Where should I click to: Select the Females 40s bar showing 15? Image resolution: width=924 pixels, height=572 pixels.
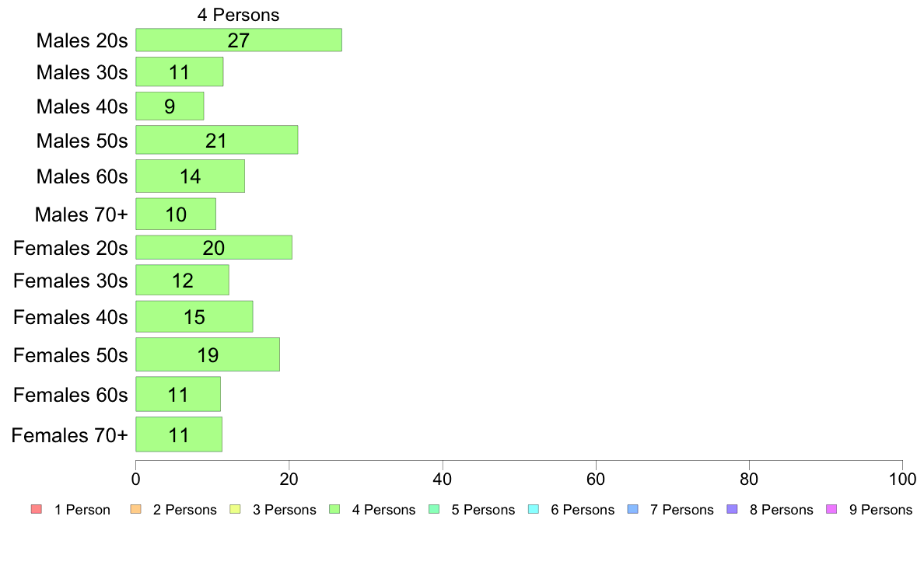pos(194,317)
